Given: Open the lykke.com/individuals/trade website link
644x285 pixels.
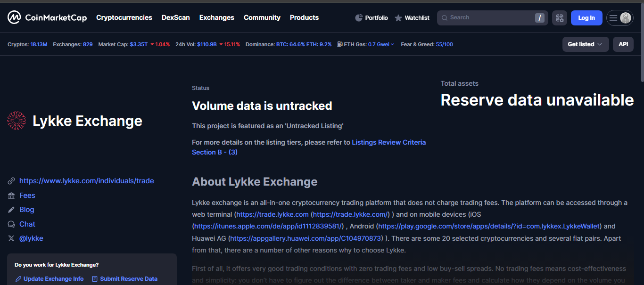Looking at the screenshot, I should (x=87, y=181).
